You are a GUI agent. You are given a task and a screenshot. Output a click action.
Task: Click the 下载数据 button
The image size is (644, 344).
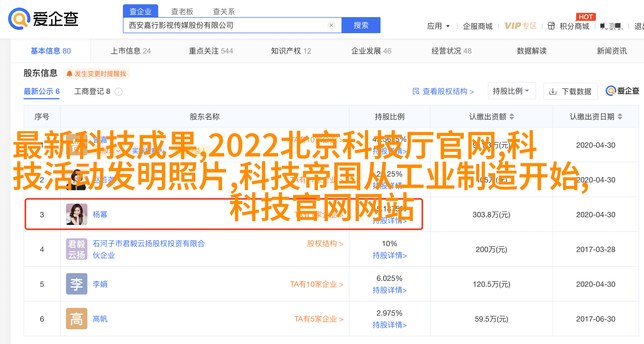[x=571, y=91]
